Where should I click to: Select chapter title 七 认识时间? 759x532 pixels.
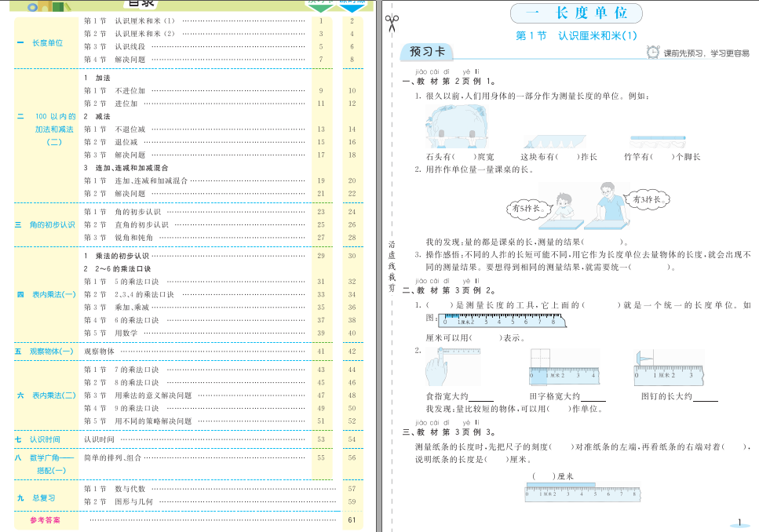click(x=37, y=439)
